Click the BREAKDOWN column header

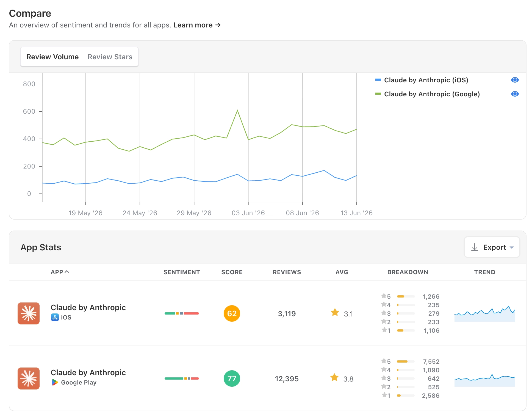(x=408, y=272)
